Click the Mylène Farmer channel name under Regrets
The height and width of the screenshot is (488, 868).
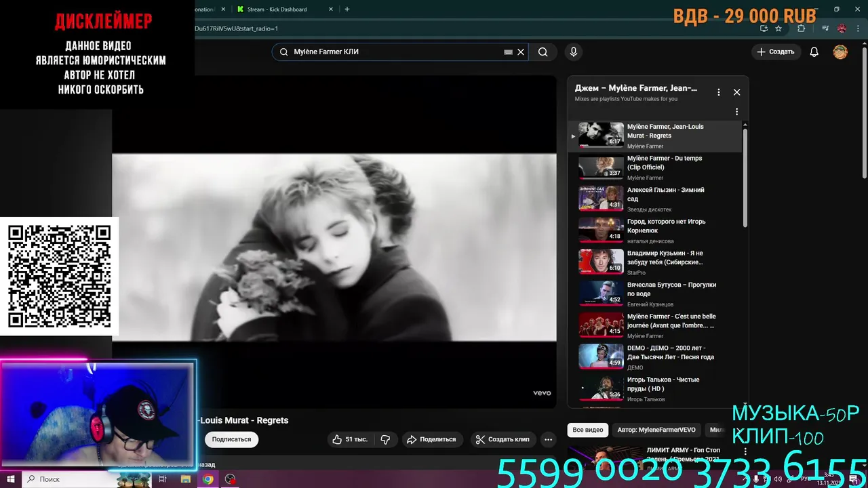point(645,146)
